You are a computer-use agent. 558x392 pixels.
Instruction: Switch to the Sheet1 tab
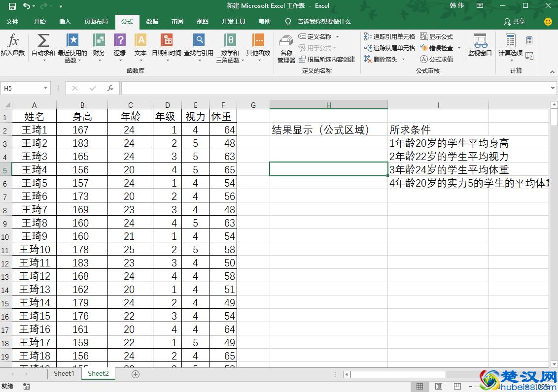64,374
